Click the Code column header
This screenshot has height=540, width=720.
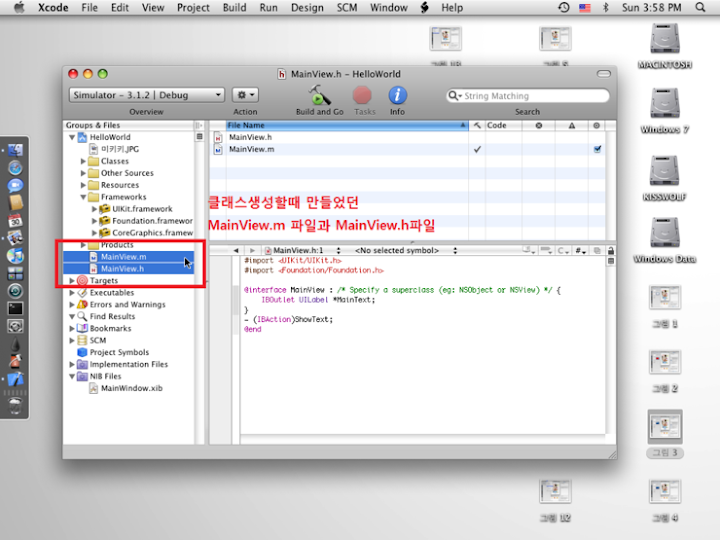point(503,125)
